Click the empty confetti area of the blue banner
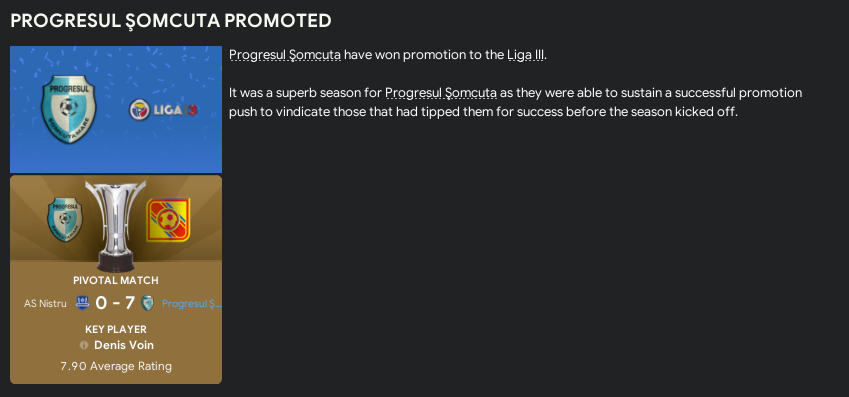The height and width of the screenshot is (397, 849). [162, 65]
